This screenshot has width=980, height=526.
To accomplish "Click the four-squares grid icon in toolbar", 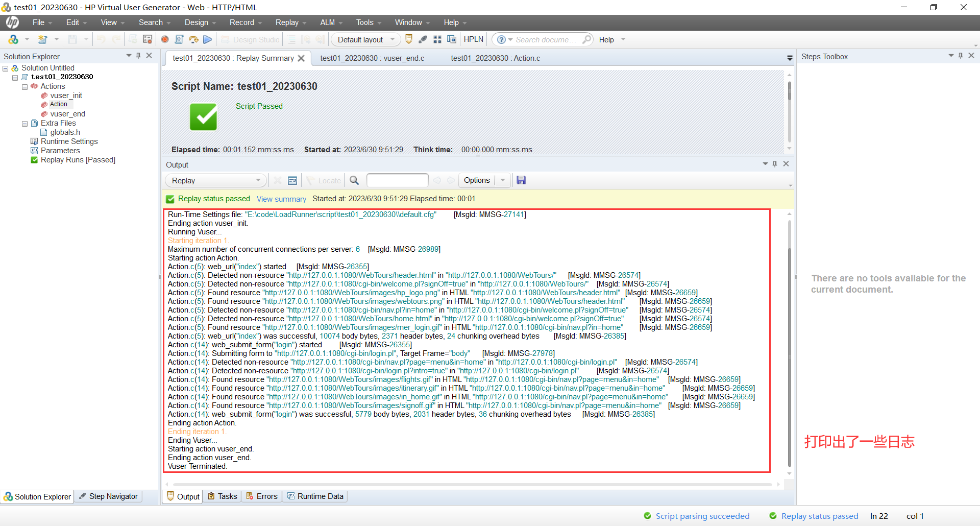I will coord(437,39).
